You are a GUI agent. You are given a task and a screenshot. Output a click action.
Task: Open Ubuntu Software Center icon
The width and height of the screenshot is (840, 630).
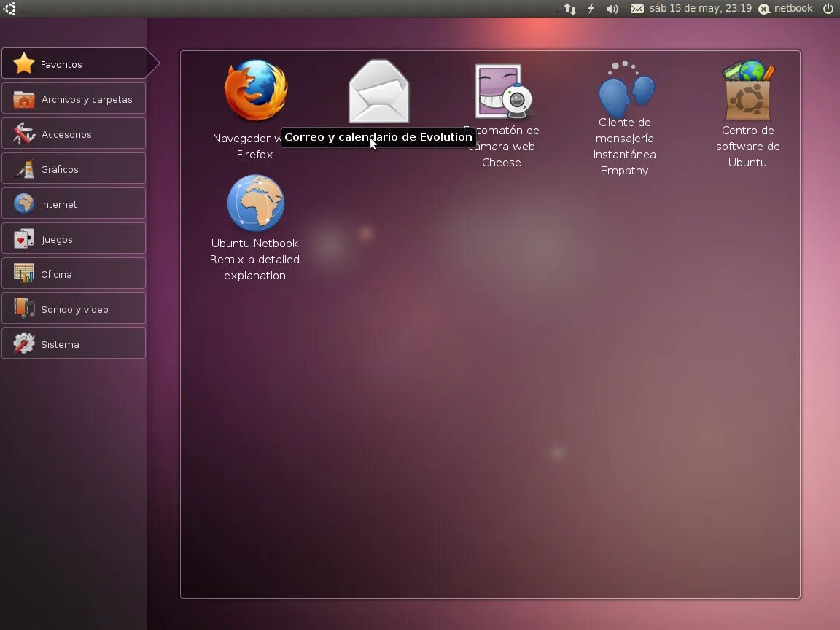(x=748, y=90)
